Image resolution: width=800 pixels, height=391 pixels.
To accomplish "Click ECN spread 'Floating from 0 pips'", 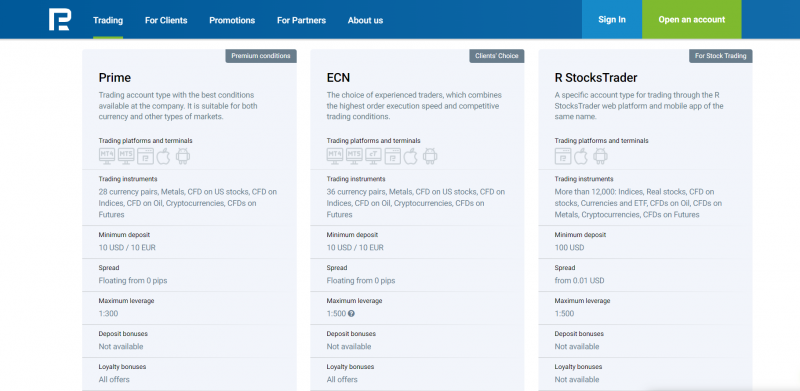I will [x=361, y=281].
